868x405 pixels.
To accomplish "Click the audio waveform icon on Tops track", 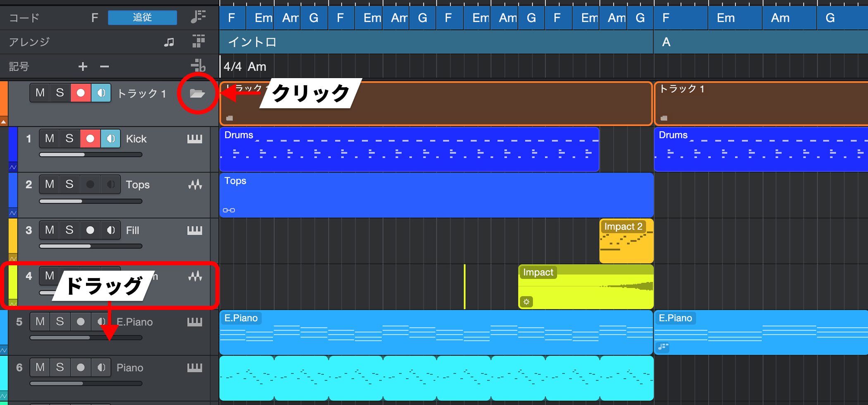I will click(195, 185).
